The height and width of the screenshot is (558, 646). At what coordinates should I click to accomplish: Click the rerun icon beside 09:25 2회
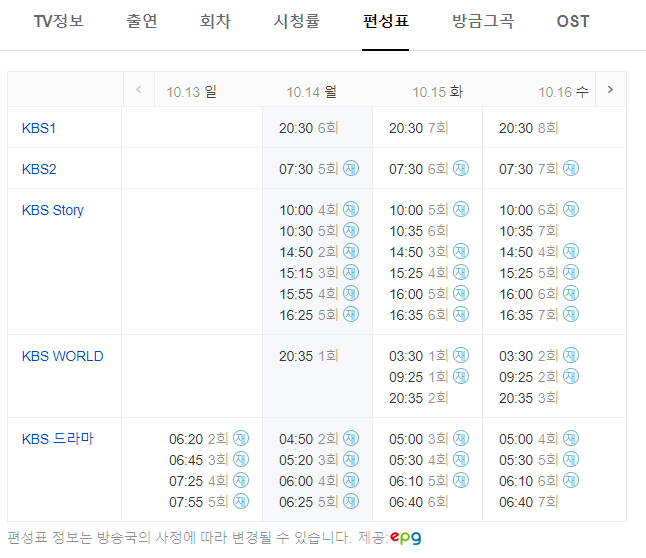[x=571, y=376]
